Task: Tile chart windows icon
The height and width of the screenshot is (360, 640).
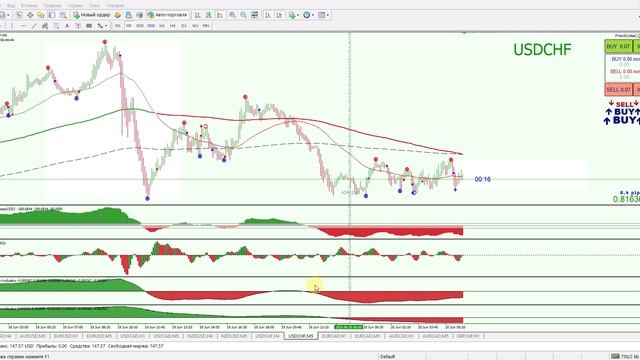Action: pyautogui.click(x=254, y=15)
